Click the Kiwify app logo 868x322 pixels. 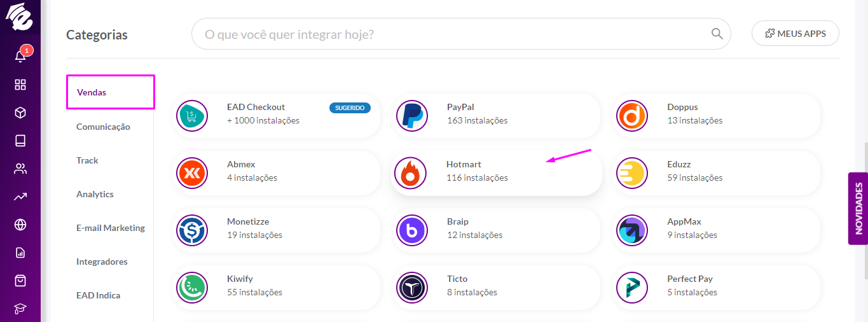point(192,288)
